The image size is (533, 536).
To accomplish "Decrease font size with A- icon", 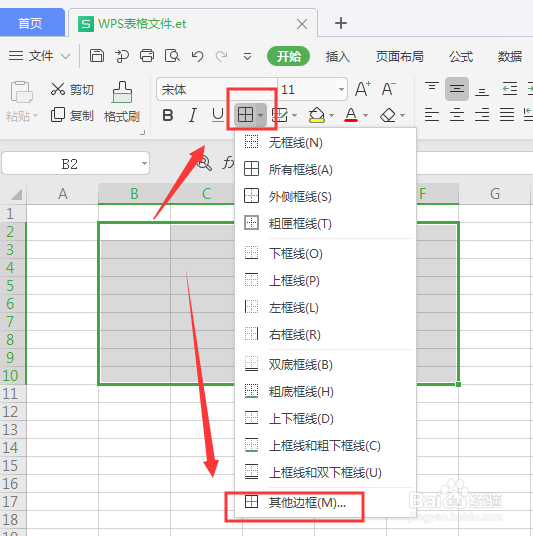I will [x=389, y=89].
